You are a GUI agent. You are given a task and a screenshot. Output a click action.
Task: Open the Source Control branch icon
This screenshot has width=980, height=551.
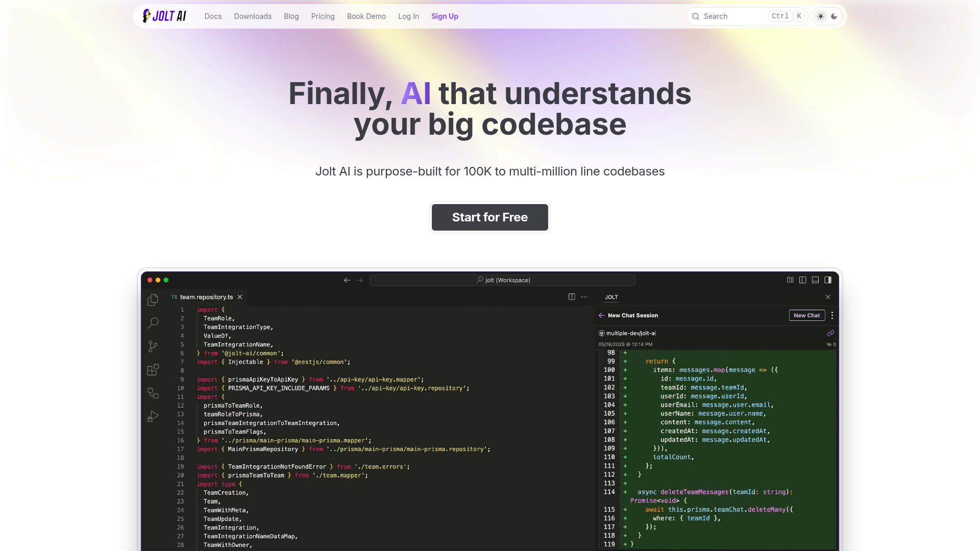pyautogui.click(x=153, y=346)
